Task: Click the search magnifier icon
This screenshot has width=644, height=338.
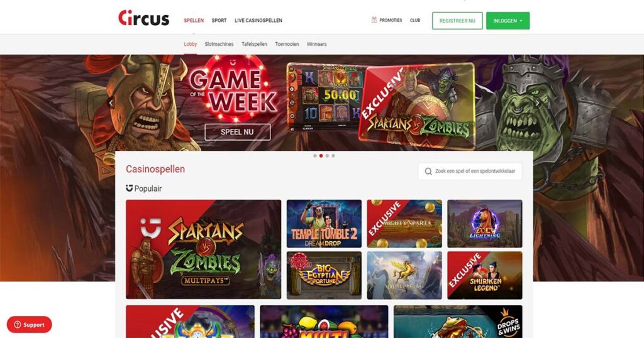Action: pos(428,172)
